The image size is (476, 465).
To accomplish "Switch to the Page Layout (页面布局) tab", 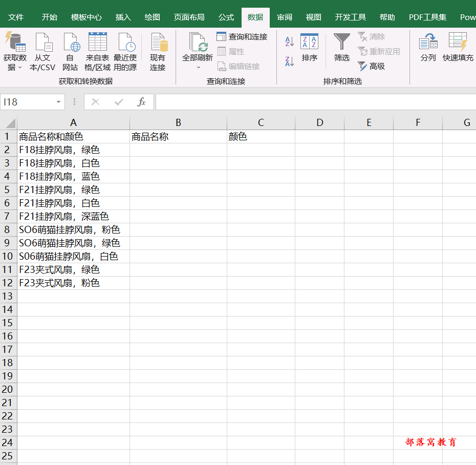I will click(x=189, y=17).
